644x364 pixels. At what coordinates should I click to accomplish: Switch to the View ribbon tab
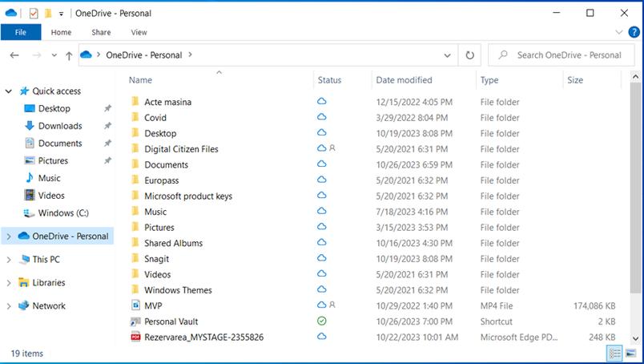pos(139,32)
